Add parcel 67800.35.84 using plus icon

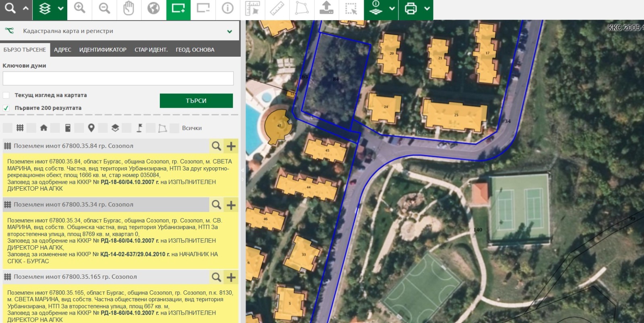click(x=231, y=146)
